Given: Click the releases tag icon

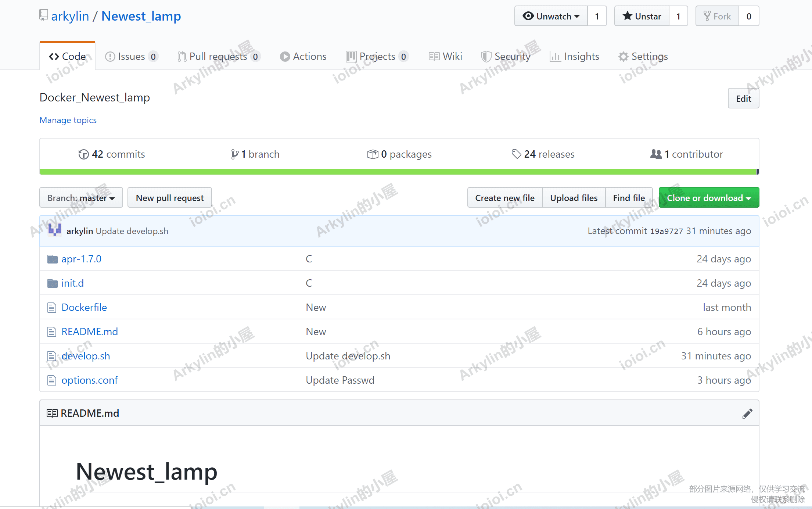Looking at the screenshot, I should (516, 154).
